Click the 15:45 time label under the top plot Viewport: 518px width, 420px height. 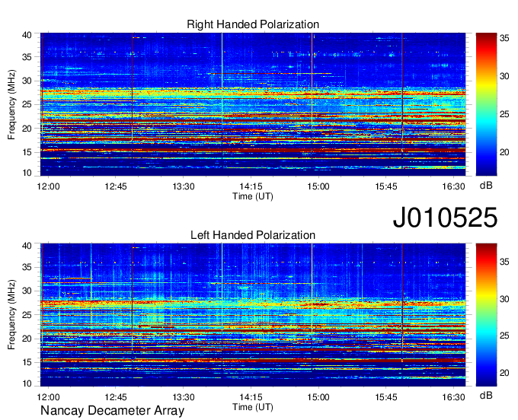tap(386, 186)
